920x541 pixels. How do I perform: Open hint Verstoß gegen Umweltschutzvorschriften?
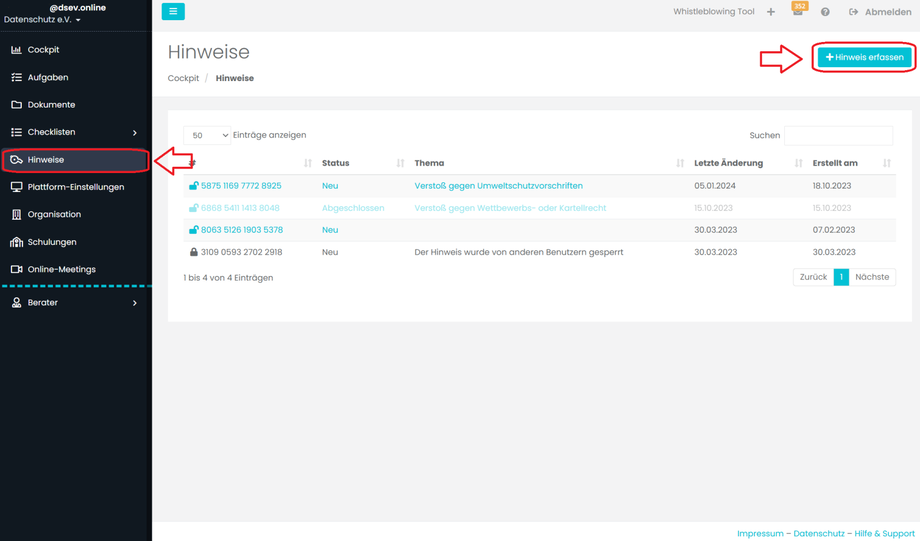pos(498,186)
